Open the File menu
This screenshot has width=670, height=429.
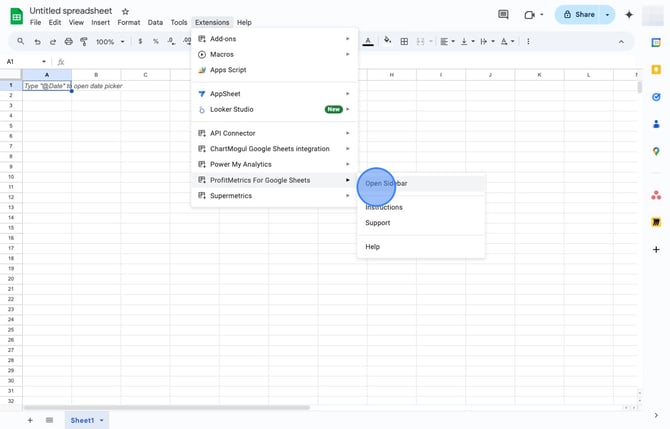(x=35, y=22)
